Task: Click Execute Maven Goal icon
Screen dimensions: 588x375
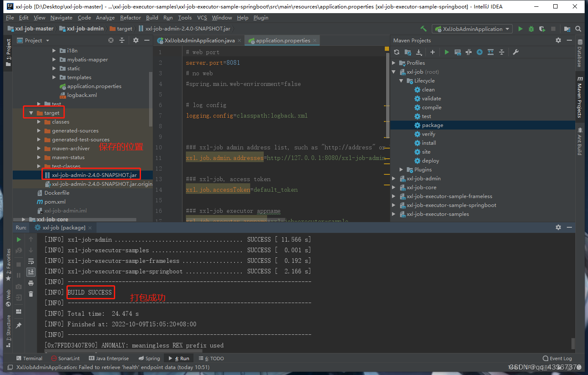Action: tap(458, 52)
